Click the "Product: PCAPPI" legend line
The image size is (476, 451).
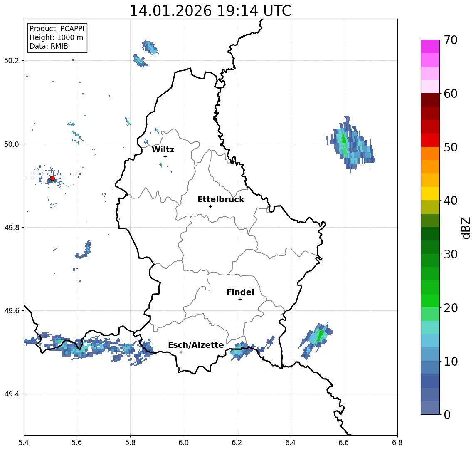(57, 29)
